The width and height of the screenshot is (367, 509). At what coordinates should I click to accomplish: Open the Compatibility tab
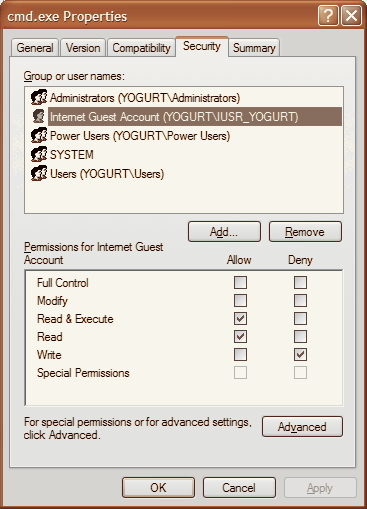pos(141,48)
